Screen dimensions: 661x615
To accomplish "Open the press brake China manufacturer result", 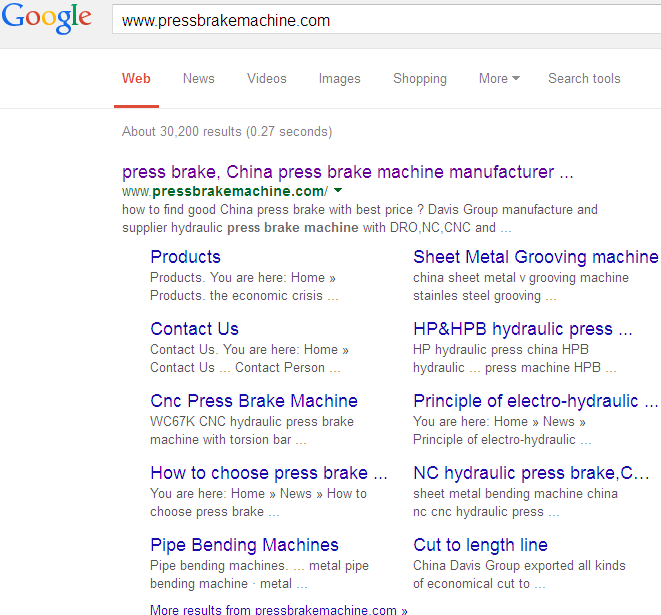I will [348, 172].
